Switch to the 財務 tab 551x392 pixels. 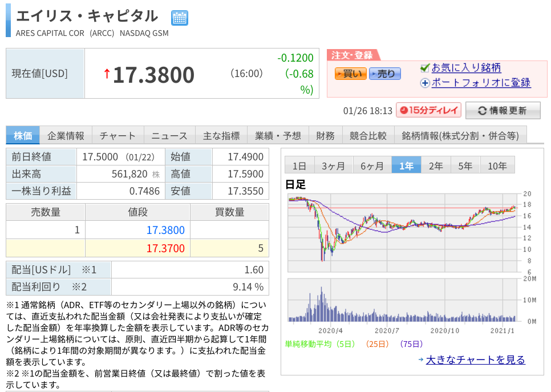325,136
